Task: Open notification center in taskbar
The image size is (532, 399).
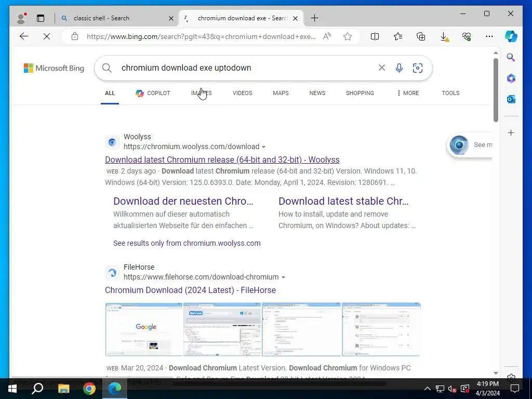Action: [515, 389]
